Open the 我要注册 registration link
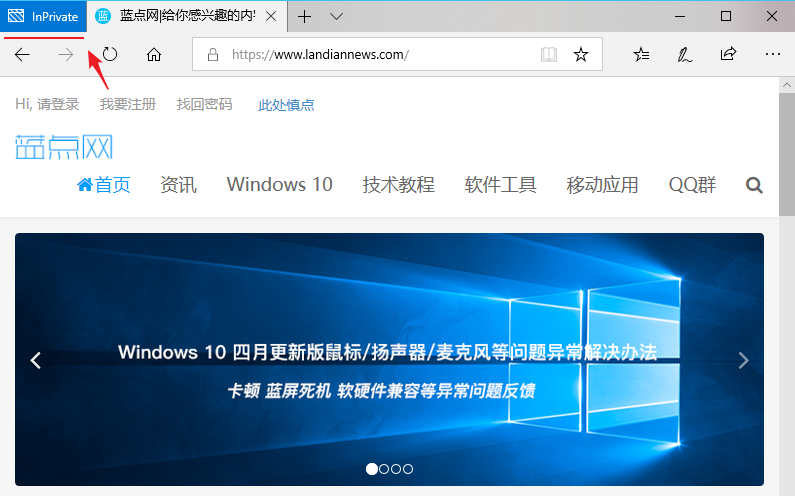795x496 pixels. 128,104
